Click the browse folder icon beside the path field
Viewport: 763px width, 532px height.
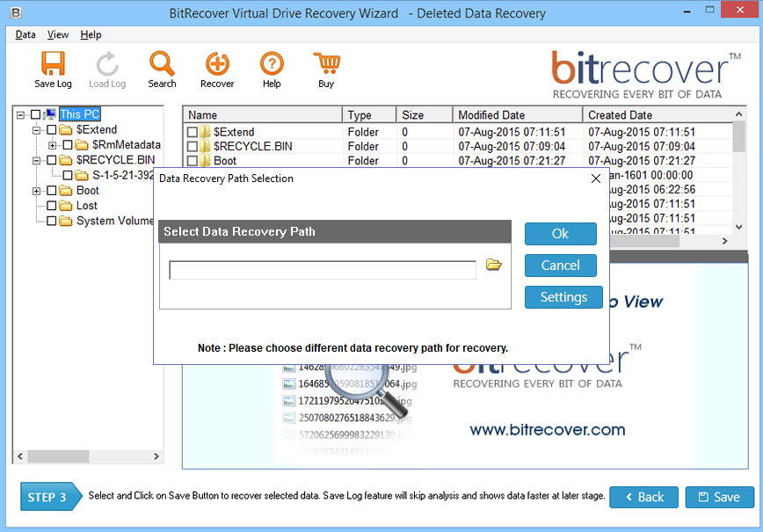(493, 265)
